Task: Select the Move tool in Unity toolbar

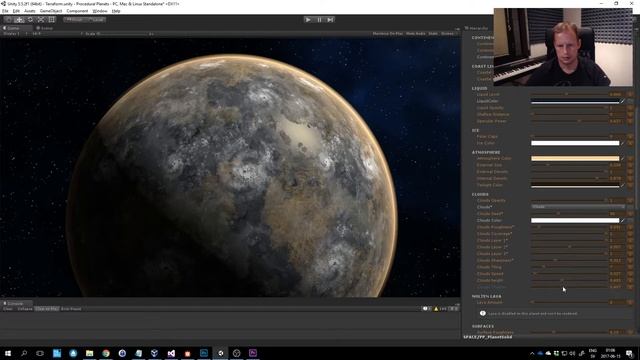Action: pyautogui.click(x=19, y=20)
